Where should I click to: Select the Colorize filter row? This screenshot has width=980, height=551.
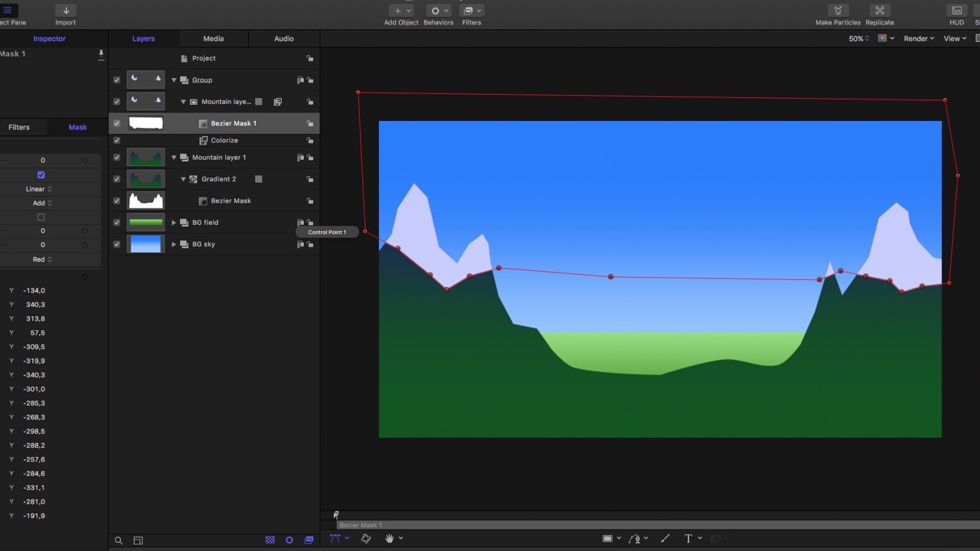[214, 140]
